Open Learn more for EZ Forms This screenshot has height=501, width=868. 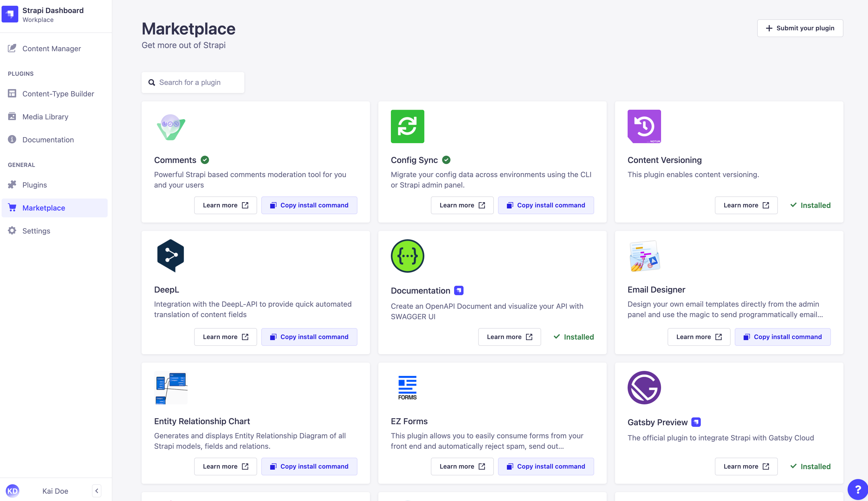(x=462, y=466)
